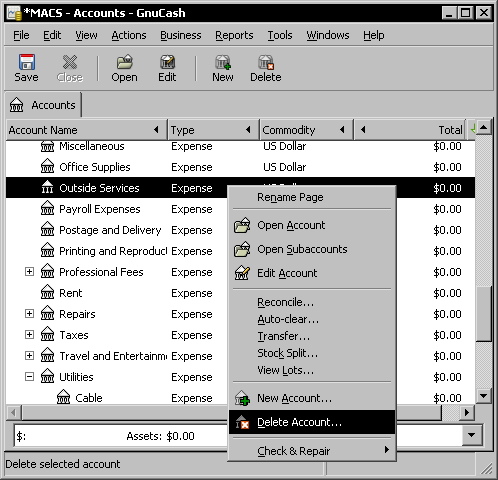
Task: Open the Check & Repair submenu
Action: pyautogui.click(x=312, y=451)
